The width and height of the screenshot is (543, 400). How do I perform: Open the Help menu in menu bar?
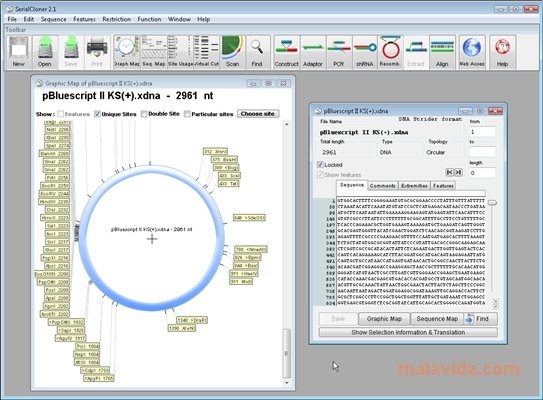coord(204,19)
